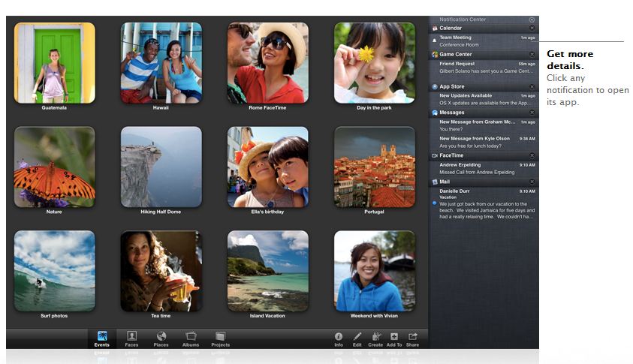Select the Guatemala event thumbnail
The width and height of the screenshot is (633, 364).
(x=55, y=63)
